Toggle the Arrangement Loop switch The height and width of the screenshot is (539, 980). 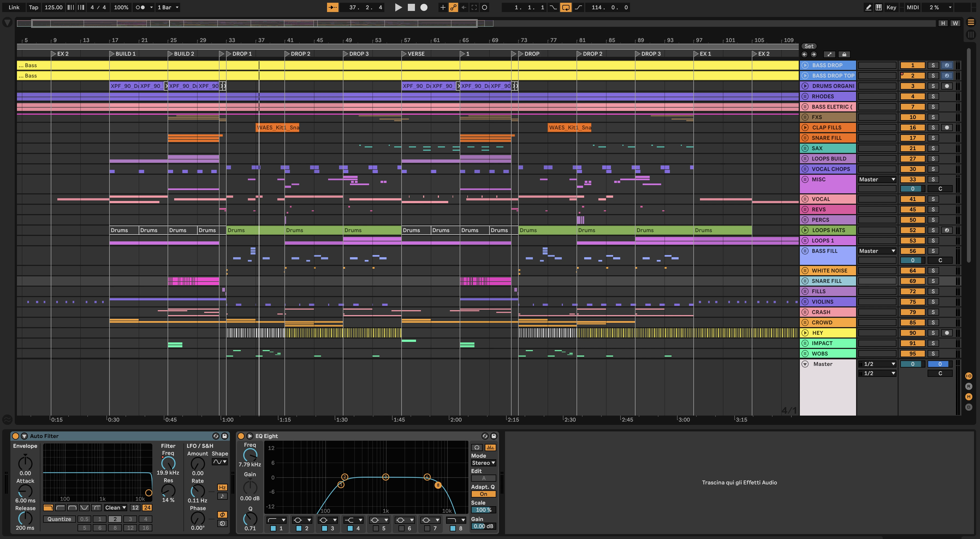coord(566,7)
